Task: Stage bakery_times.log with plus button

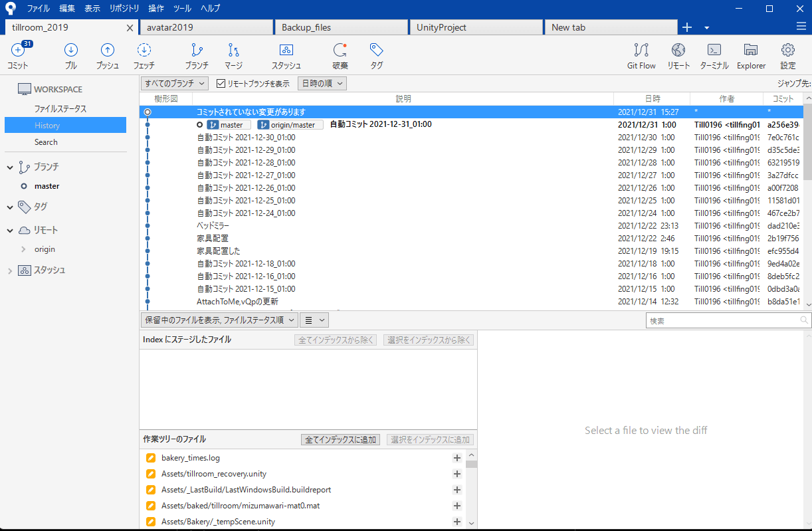Action: click(x=457, y=458)
